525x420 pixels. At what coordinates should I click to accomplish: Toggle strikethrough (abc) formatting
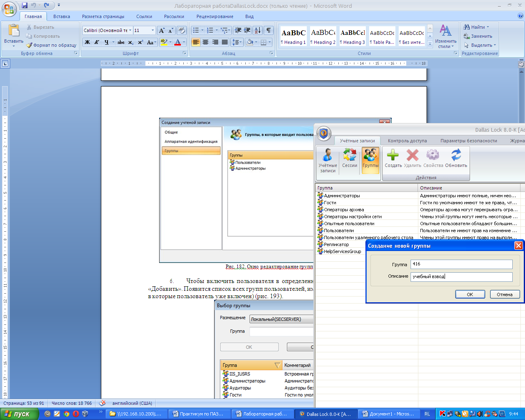[121, 42]
